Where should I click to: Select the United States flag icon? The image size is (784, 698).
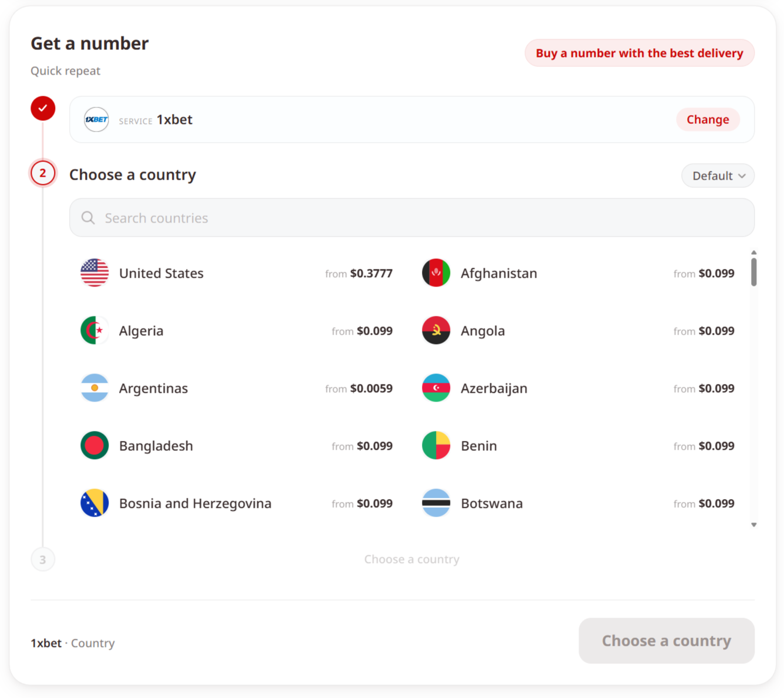[94, 273]
